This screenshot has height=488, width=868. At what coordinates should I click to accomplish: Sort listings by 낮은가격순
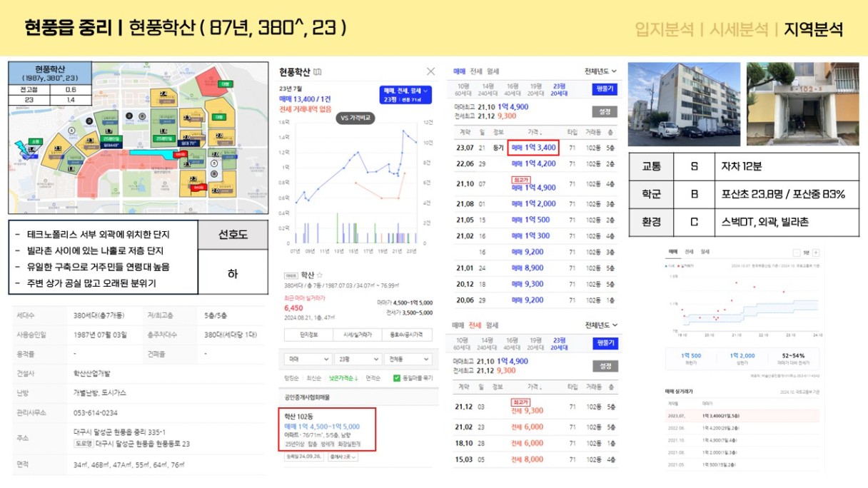click(343, 378)
